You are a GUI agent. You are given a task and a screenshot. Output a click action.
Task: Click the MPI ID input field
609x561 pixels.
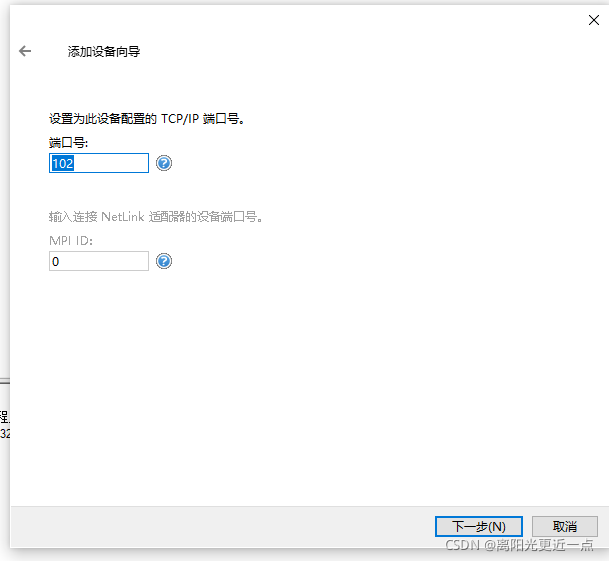pos(99,261)
